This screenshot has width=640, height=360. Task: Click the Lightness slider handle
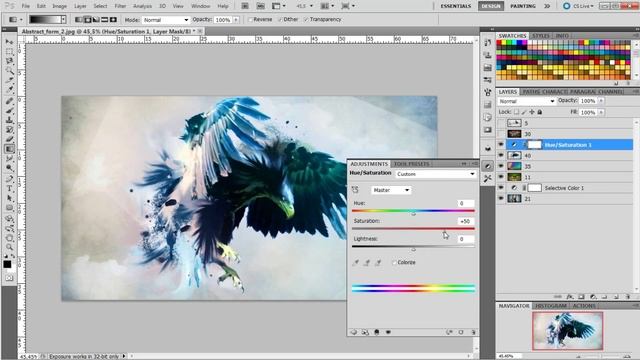click(x=413, y=249)
